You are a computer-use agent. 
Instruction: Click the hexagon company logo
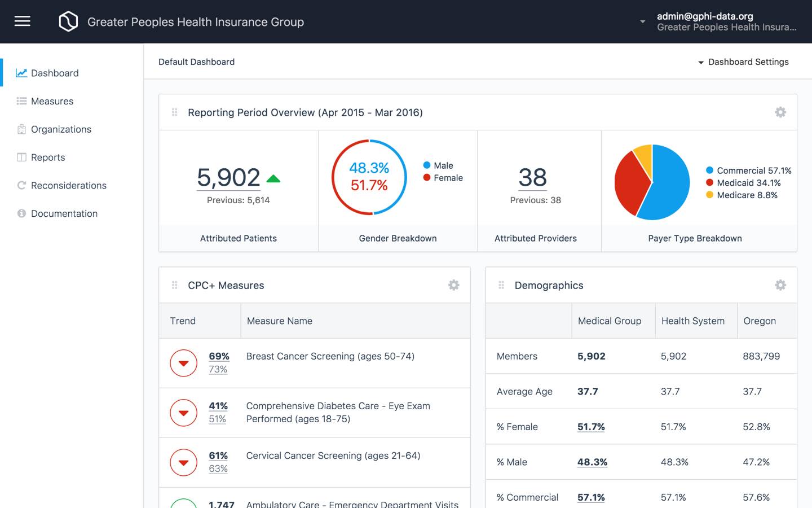[x=68, y=21]
